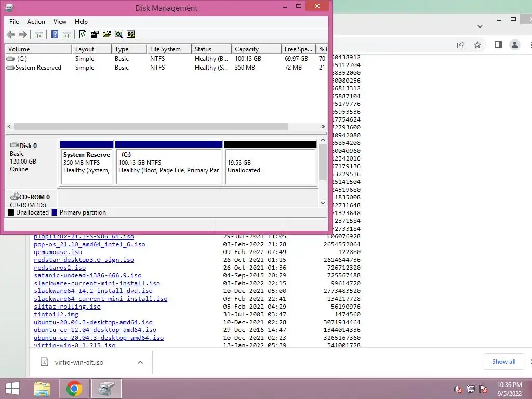
Task: Click the magnifier Explore toolbar icon
Action: coord(118,34)
